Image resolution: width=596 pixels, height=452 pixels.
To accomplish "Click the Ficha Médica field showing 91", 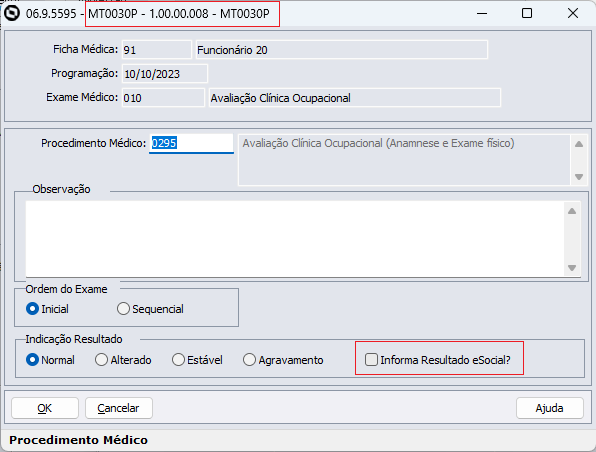I will click(x=157, y=50).
